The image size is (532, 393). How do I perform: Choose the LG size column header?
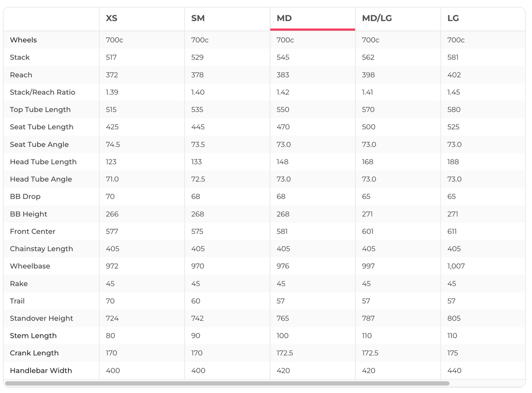coord(453,18)
